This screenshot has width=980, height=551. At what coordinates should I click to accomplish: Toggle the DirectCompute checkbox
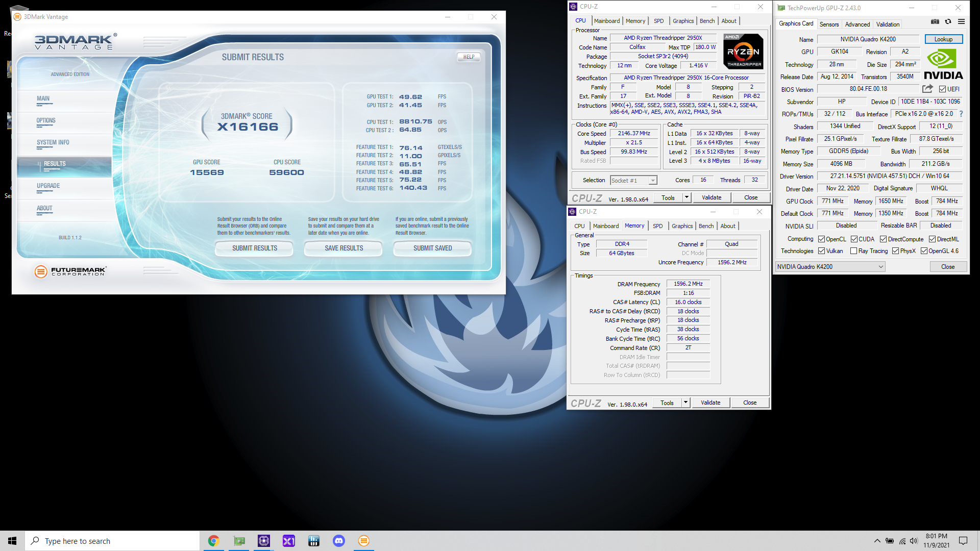[x=883, y=239]
